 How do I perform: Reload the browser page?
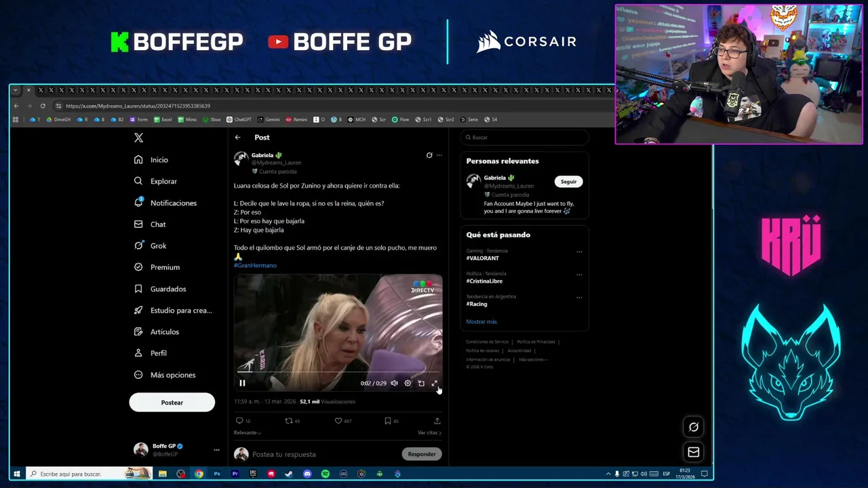[x=43, y=106]
